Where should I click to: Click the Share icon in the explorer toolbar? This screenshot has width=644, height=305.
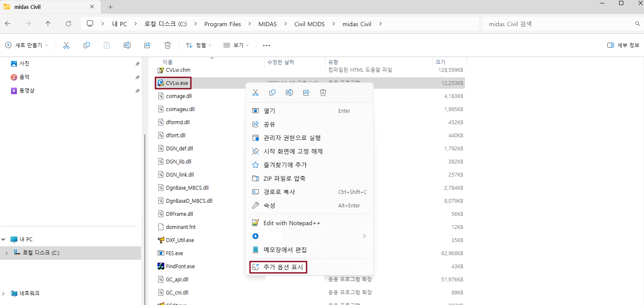[x=147, y=45]
